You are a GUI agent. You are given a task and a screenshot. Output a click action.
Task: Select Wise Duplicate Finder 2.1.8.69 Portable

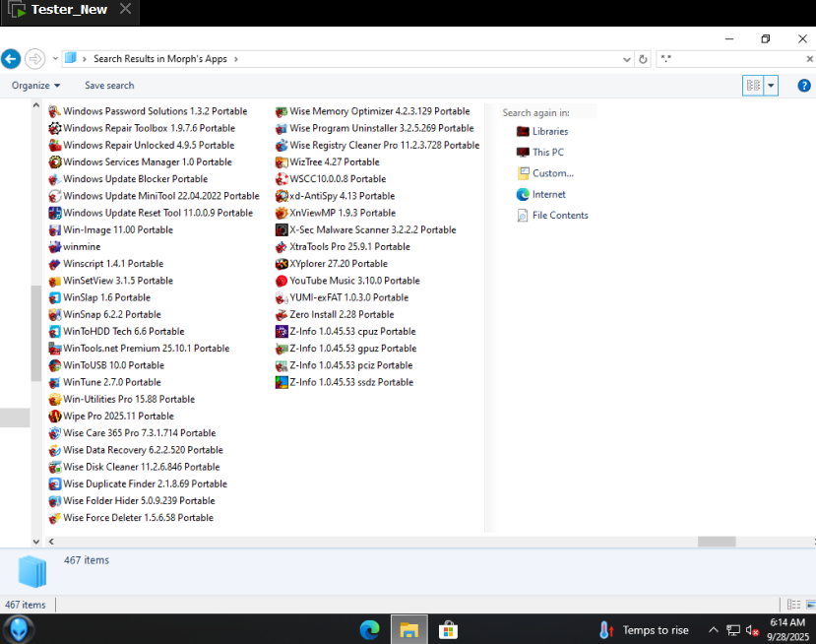pyautogui.click(x=138, y=484)
